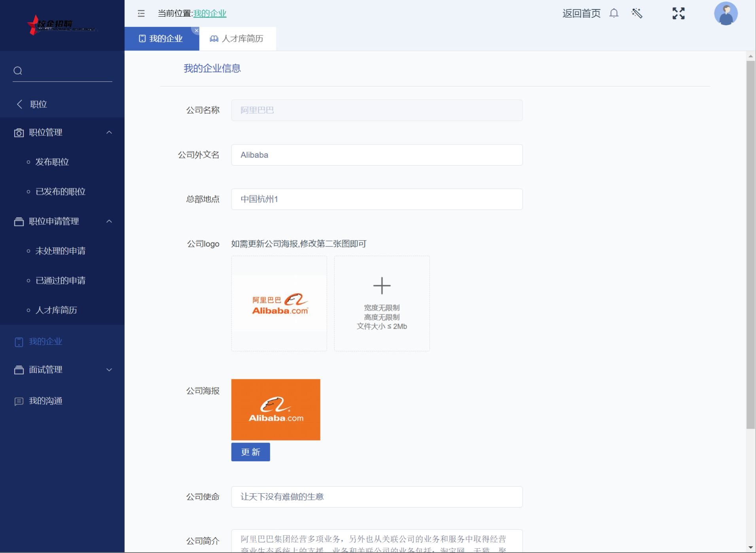Focus the 公司使命 input field
756x553 pixels.
tap(377, 497)
